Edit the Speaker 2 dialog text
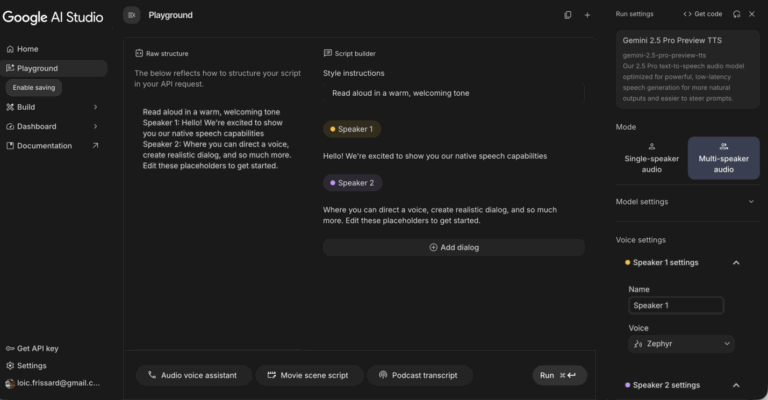Image resolution: width=768 pixels, height=400 pixels. pos(440,215)
